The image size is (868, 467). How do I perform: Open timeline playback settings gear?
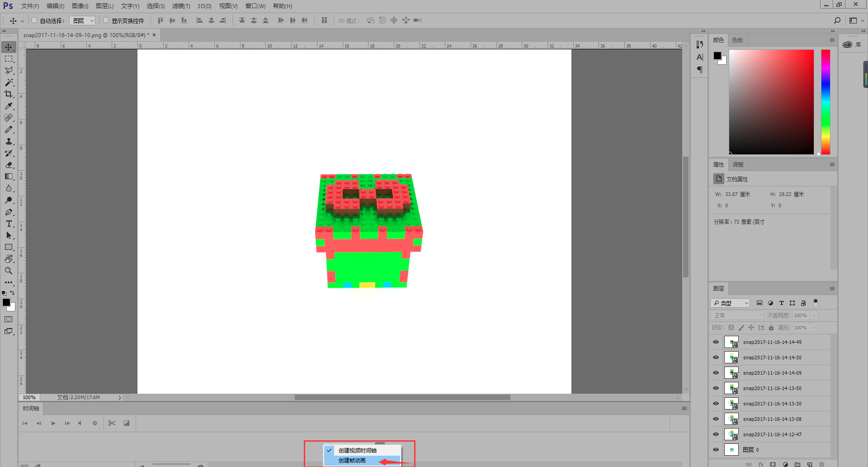pos(95,424)
